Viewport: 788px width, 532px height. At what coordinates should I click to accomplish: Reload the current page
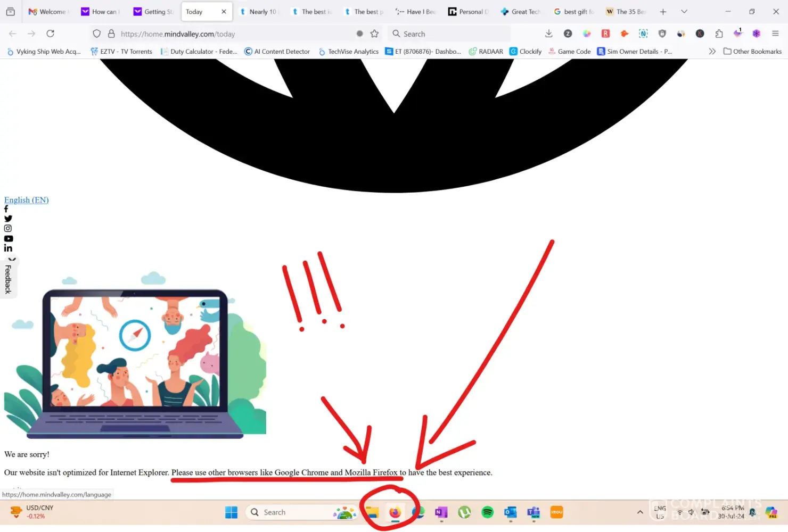click(x=51, y=34)
